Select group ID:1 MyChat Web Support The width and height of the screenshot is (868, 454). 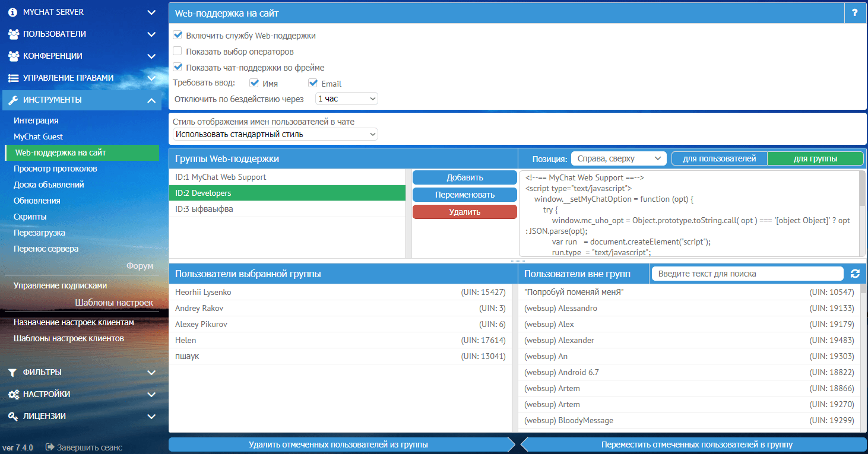[x=287, y=177]
